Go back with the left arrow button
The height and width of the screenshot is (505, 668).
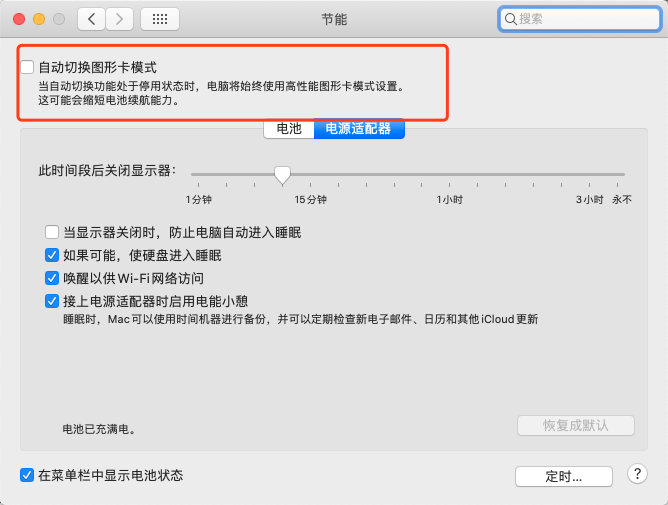pyautogui.click(x=91, y=19)
